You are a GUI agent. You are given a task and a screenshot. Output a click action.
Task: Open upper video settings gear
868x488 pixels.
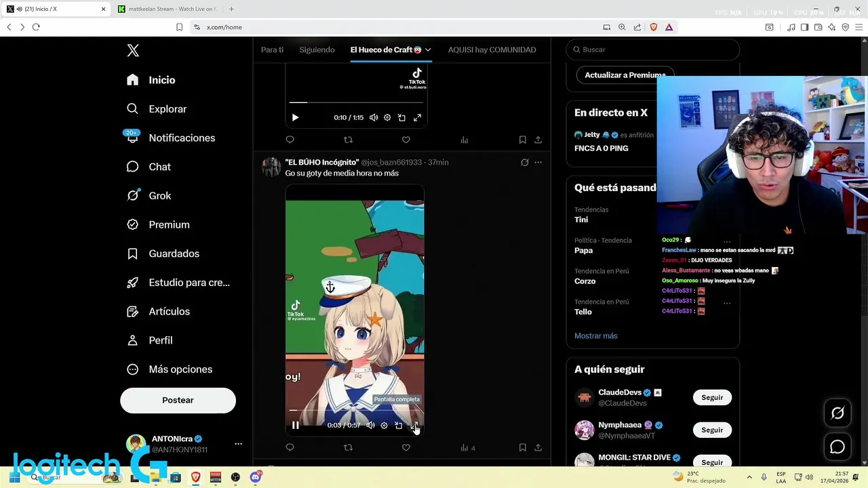(x=387, y=118)
